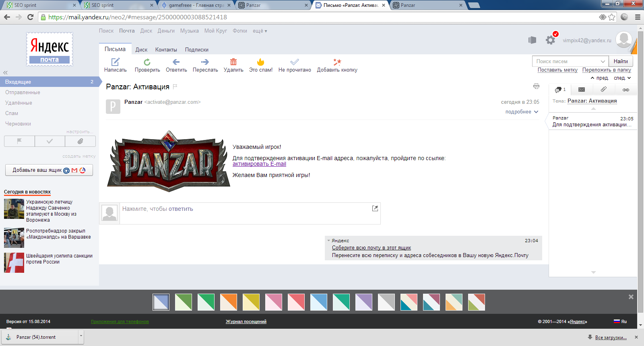Click Переложить в папку link
The height and width of the screenshot is (346, 644).
pos(607,70)
